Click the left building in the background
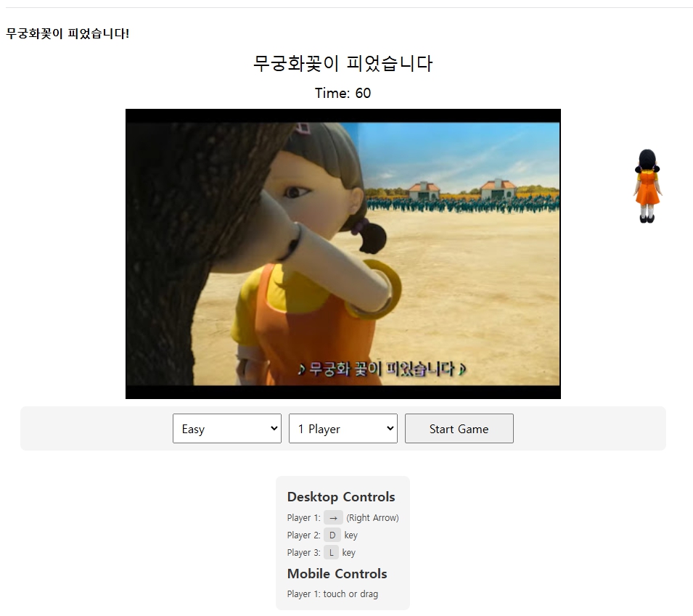Viewport: 693px width, 616px height. point(423,191)
